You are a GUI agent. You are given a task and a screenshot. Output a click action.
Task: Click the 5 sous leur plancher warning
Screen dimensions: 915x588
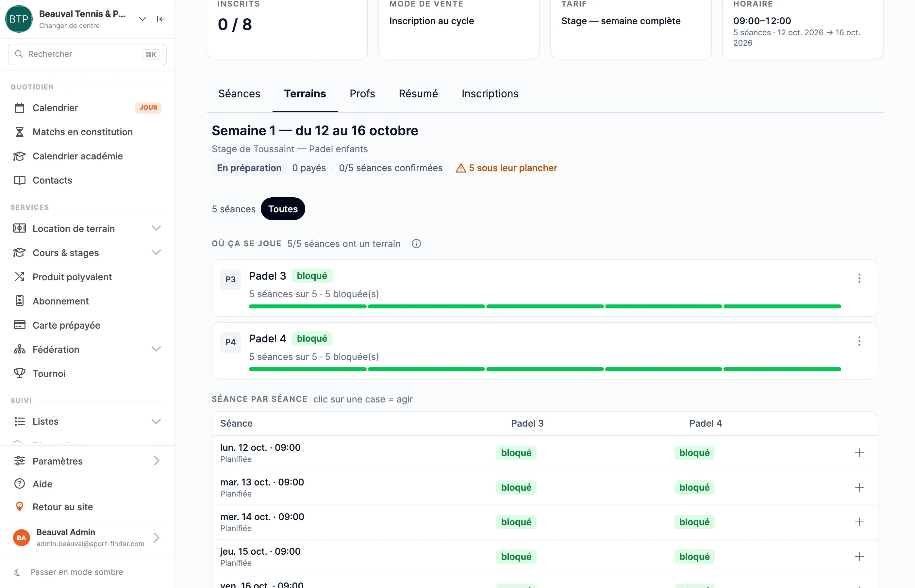pyautogui.click(x=507, y=168)
